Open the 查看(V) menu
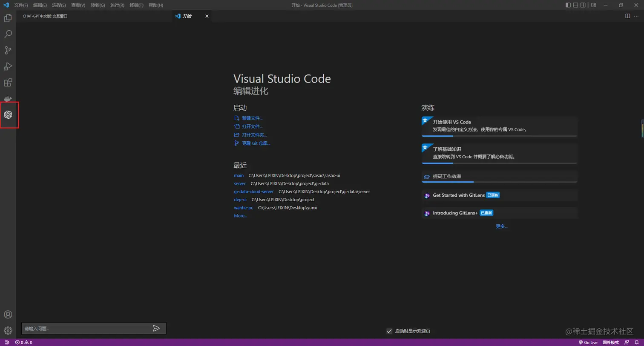Image resolution: width=644 pixels, height=346 pixels. [78, 5]
